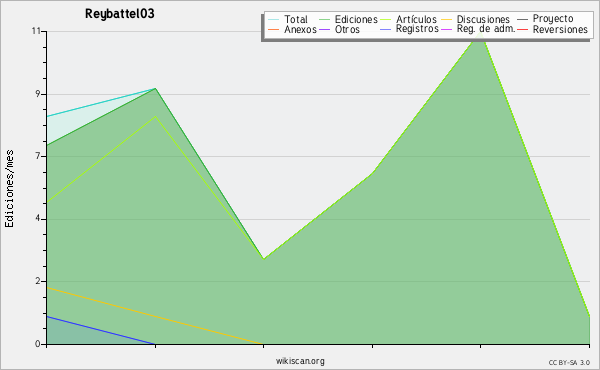Click the y-axis value 7
Viewport: 600px width, 370px height.
(x=38, y=156)
